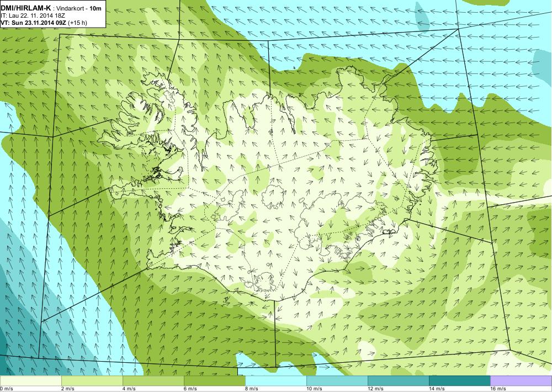Image resolution: width=552 pixels, height=392 pixels.
Task: Click the 6 m/s legend label
Action: (x=190, y=389)
